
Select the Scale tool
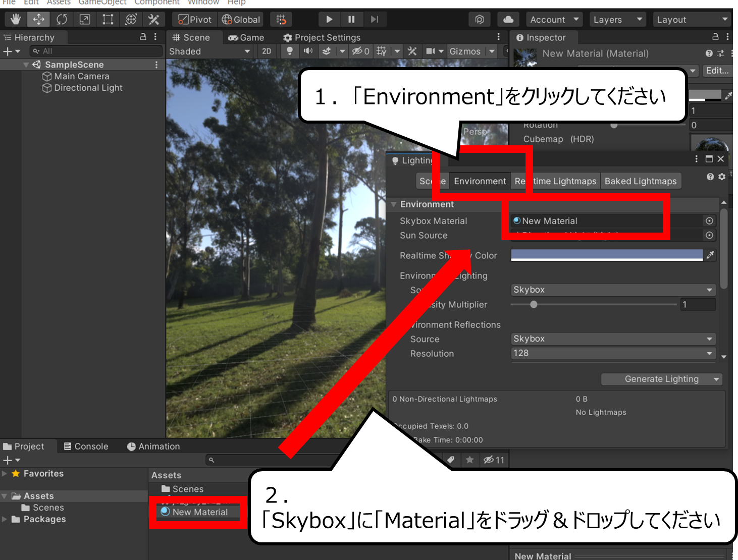[85, 20]
